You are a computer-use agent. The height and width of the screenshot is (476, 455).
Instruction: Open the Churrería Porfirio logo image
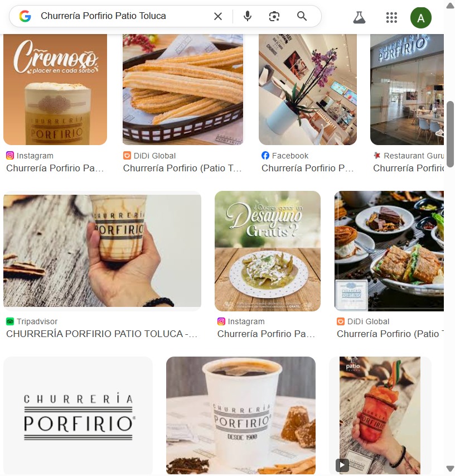click(78, 415)
